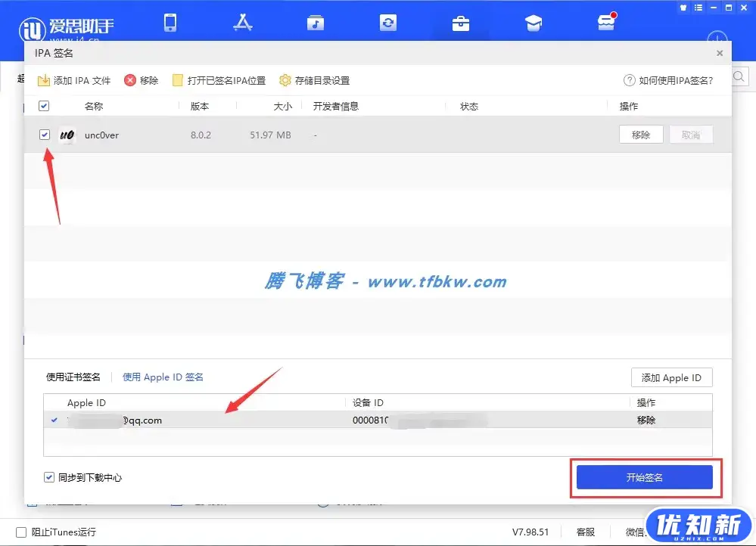The image size is (756, 546).
Task: Click the Developer Info column header
Action: [335, 106]
